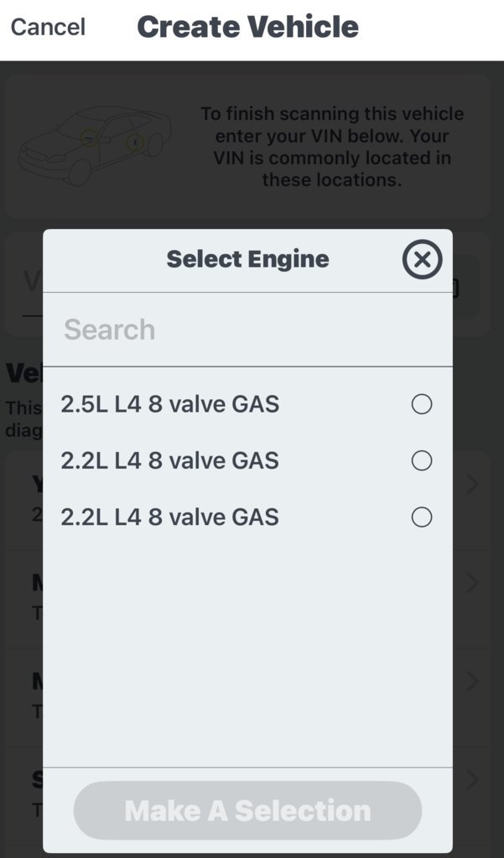Tap the Select Engine heading
This screenshot has width=504, height=858.
click(248, 259)
